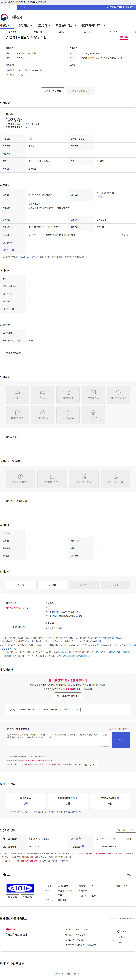Click the 주택자금 지원 welfare icon

17,415
